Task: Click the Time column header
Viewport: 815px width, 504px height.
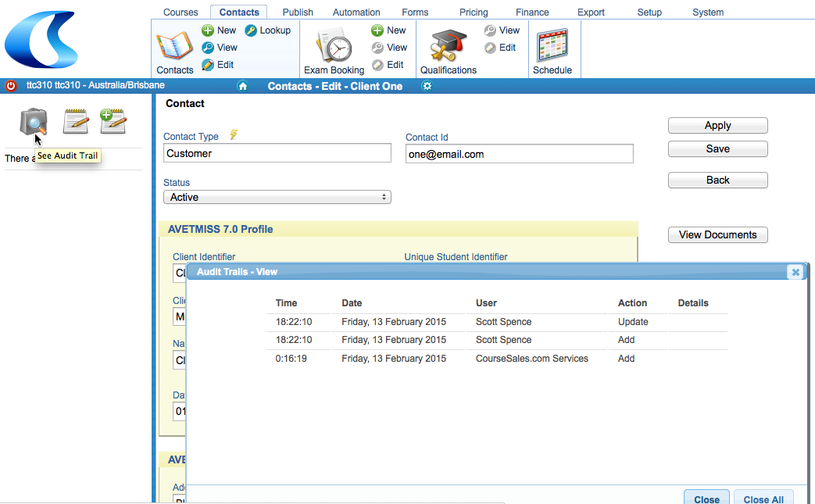Action: point(287,303)
